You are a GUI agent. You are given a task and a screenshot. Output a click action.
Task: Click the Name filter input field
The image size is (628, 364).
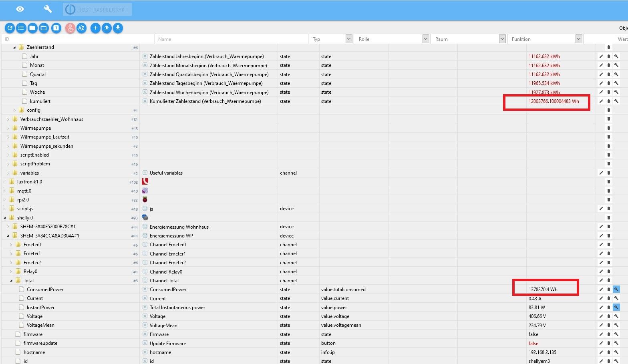(231, 39)
